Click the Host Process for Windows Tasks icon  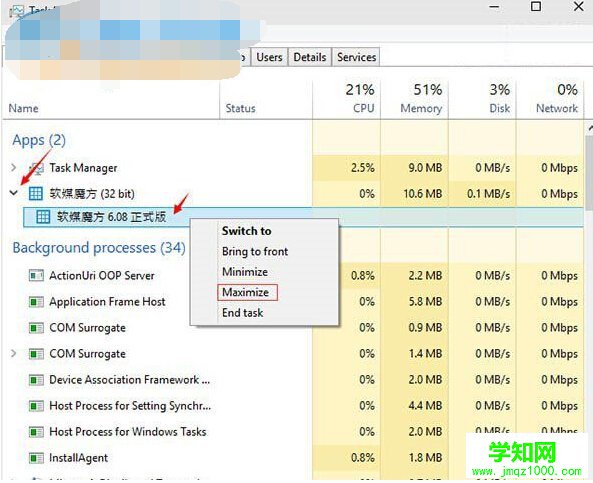pos(36,432)
